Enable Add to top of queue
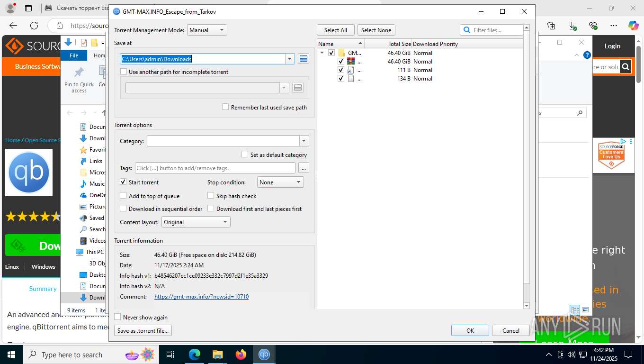 coord(123,196)
